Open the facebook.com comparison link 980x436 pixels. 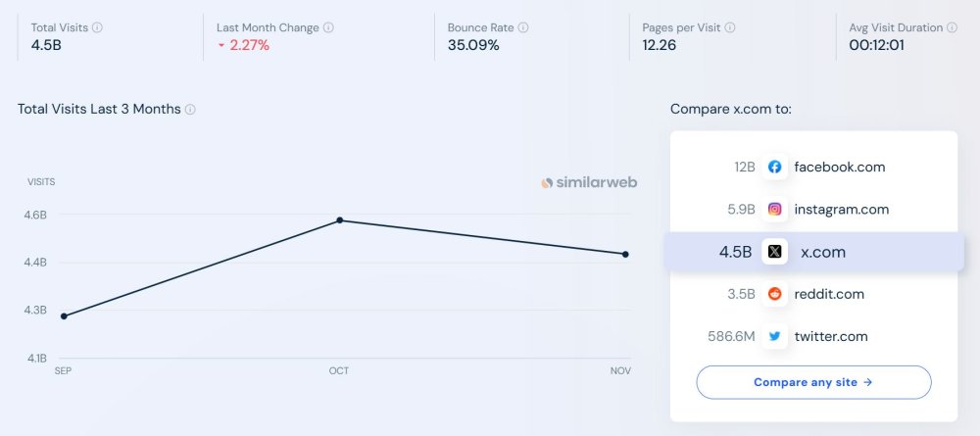839,167
